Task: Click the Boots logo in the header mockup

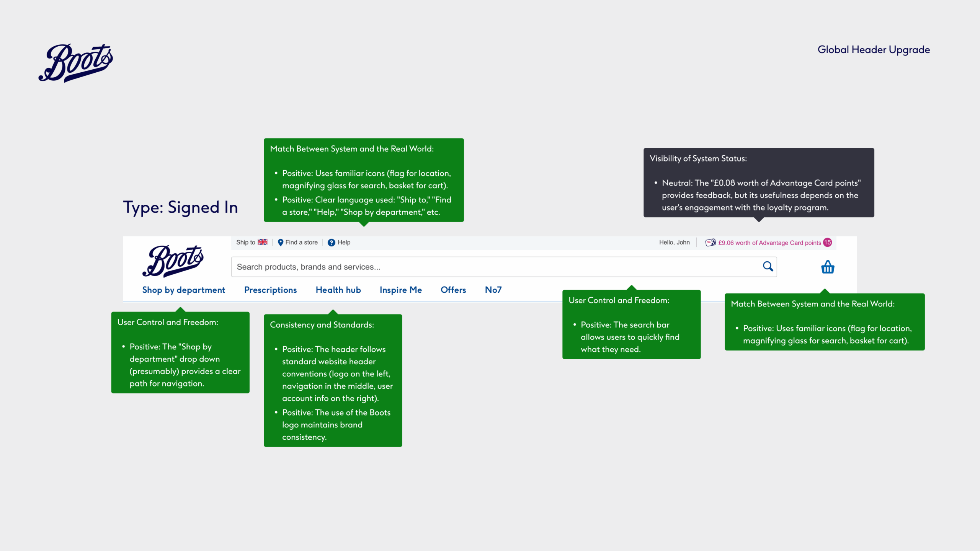Action: (x=173, y=261)
